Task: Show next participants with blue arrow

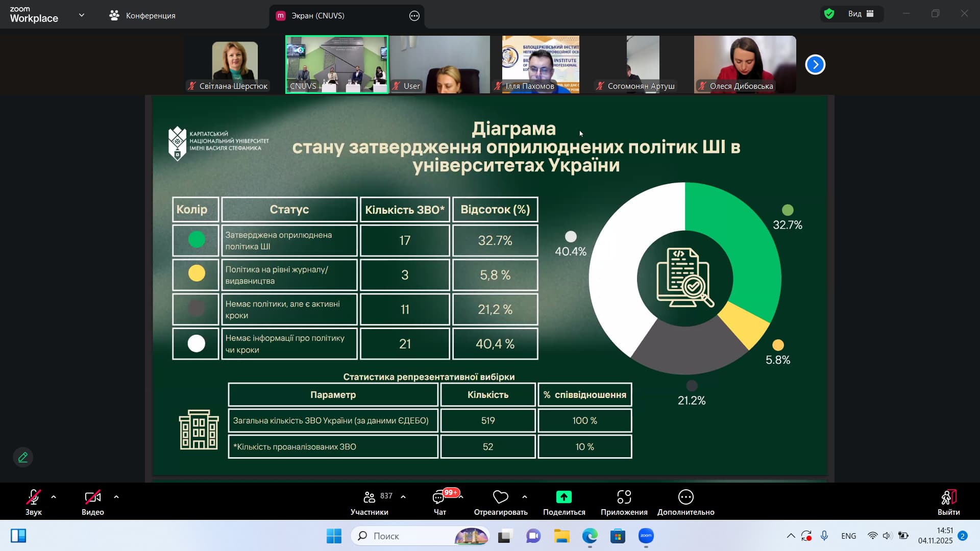Action: [x=815, y=65]
